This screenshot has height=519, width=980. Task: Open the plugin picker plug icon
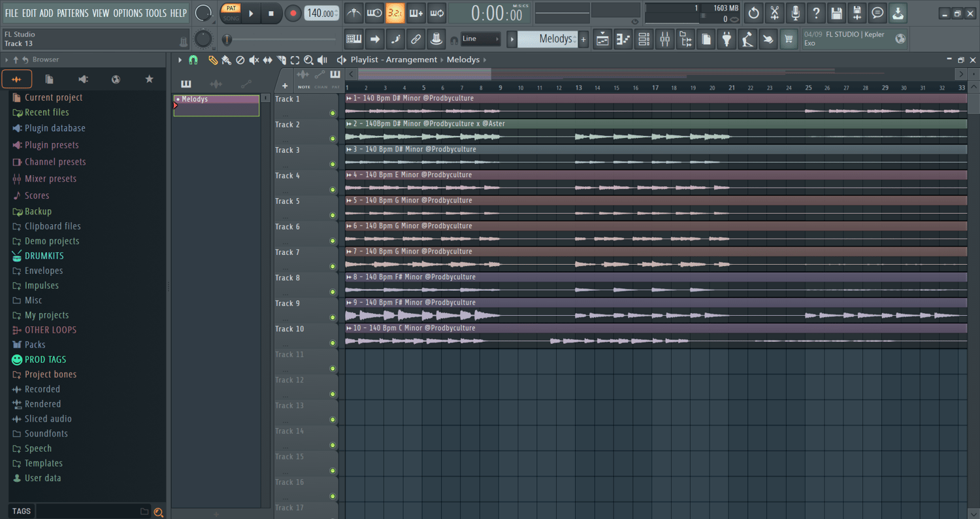point(727,39)
